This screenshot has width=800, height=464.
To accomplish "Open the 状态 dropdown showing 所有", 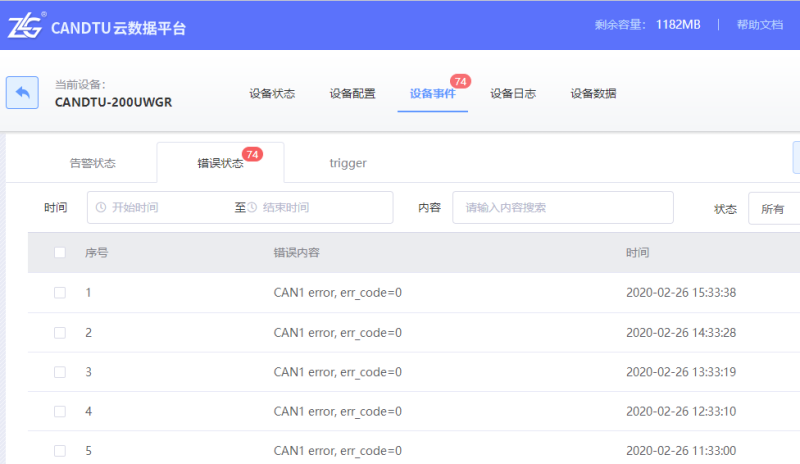I will 774,208.
